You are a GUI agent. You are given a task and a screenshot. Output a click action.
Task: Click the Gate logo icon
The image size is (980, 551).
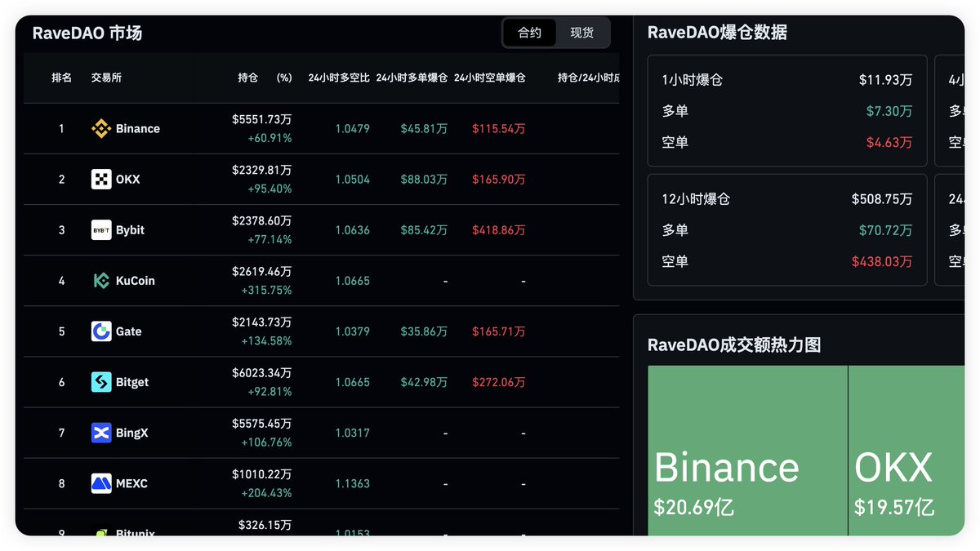(100, 331)
